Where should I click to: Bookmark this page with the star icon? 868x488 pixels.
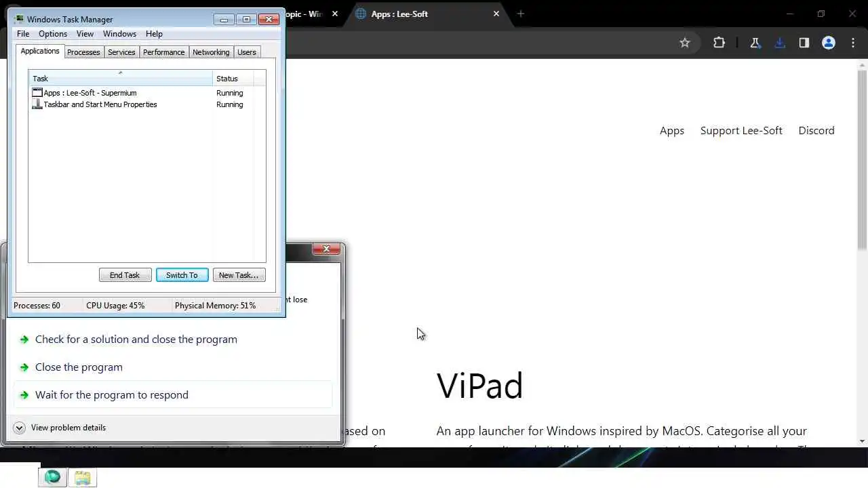coord(685,43)
